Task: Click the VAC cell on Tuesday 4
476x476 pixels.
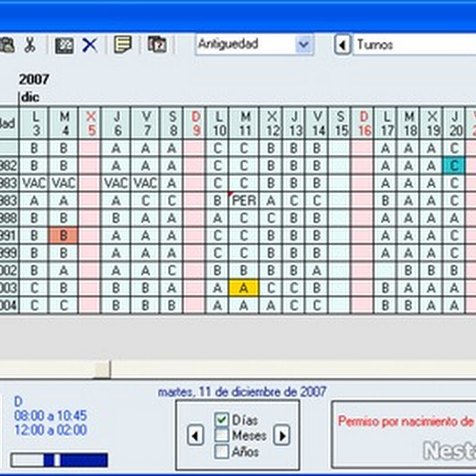Action: click(63, 183)
